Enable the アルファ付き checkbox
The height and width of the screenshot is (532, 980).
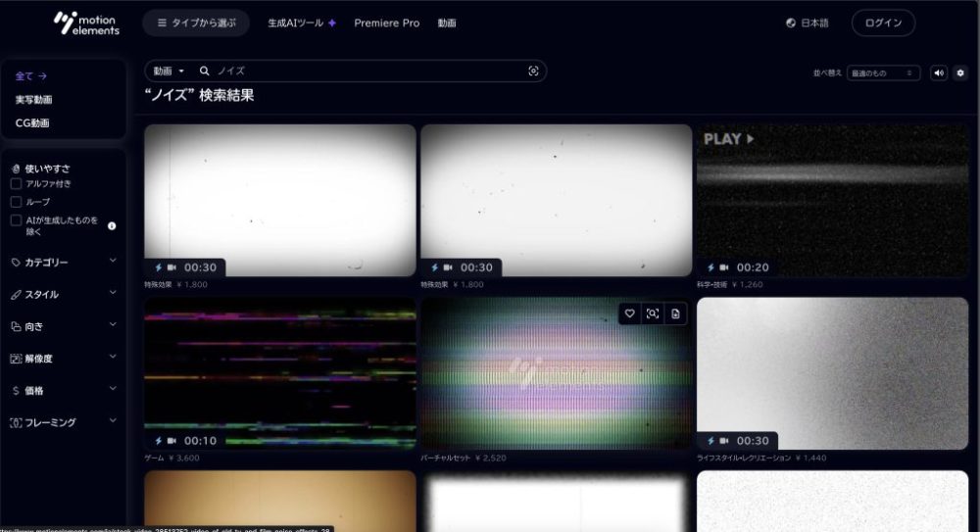click(16, 183)
